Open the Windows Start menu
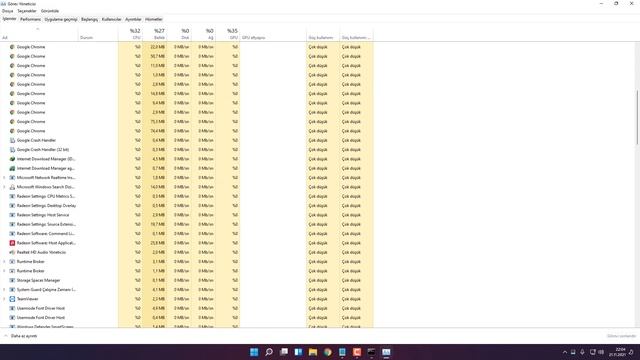The image size is (640, 360). [x=254, y=352]
